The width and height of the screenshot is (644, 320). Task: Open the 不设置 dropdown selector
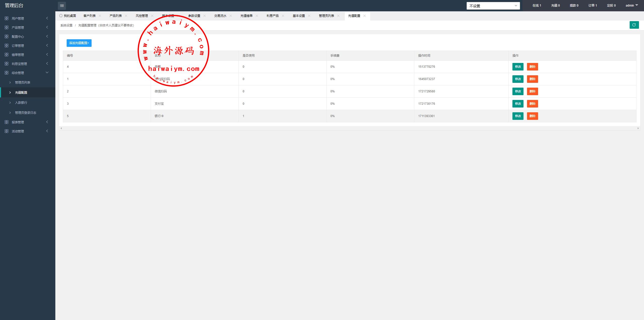tap(493, 6)
